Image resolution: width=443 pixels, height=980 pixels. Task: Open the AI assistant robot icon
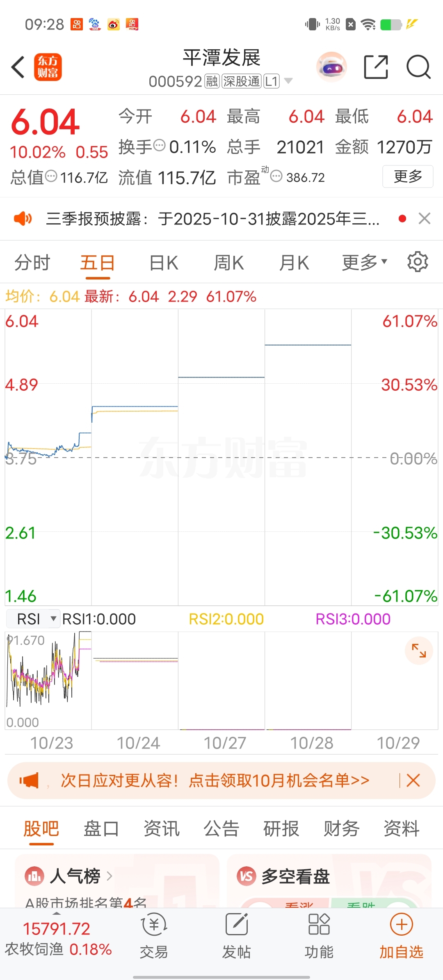click(x=331, y=67)
